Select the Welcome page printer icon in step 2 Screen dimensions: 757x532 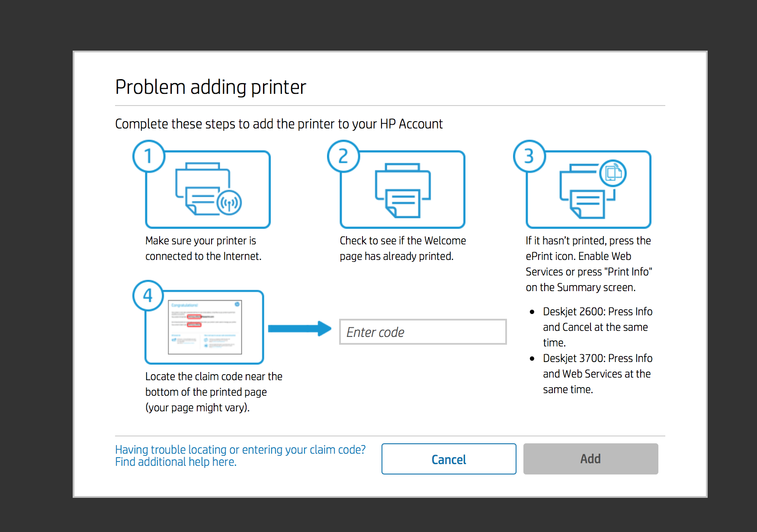coord(402,189)
